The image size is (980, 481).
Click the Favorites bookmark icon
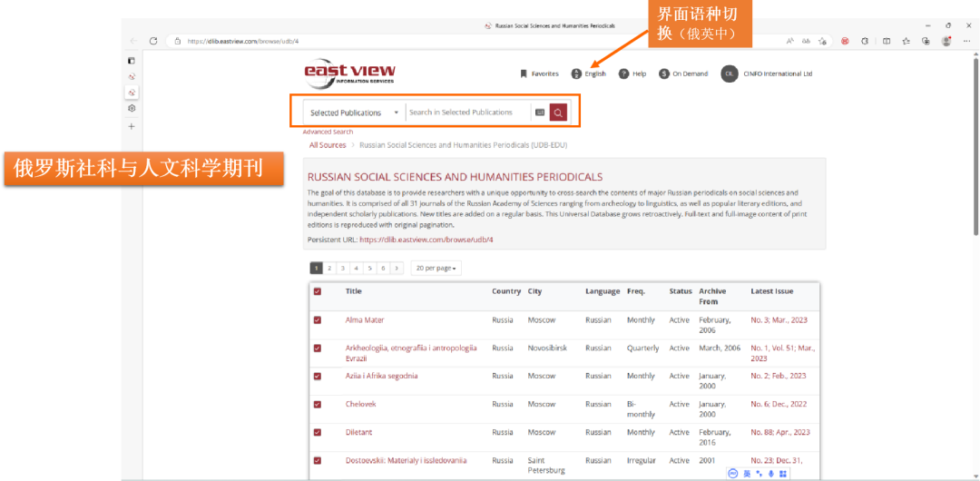pos(524,74)
